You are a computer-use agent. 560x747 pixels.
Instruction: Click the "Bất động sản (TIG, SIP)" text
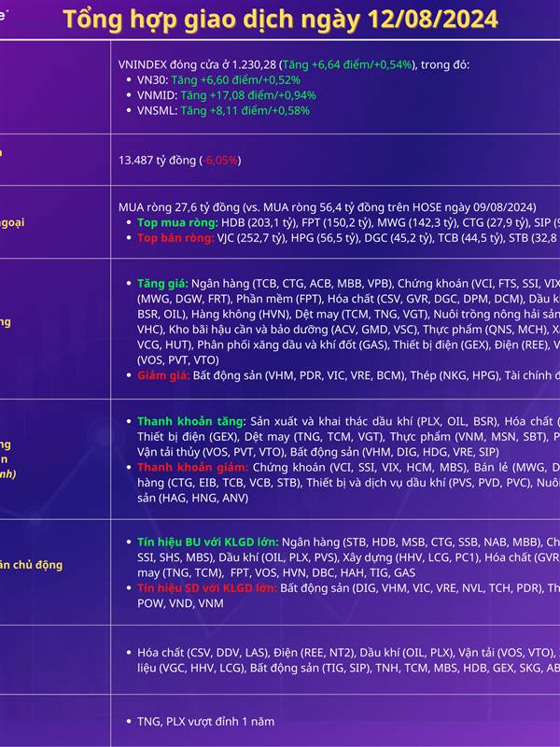311,668
